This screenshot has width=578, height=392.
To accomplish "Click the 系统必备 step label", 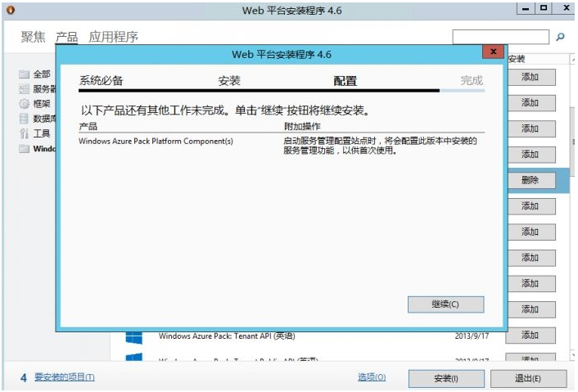I will pos(101,81).
